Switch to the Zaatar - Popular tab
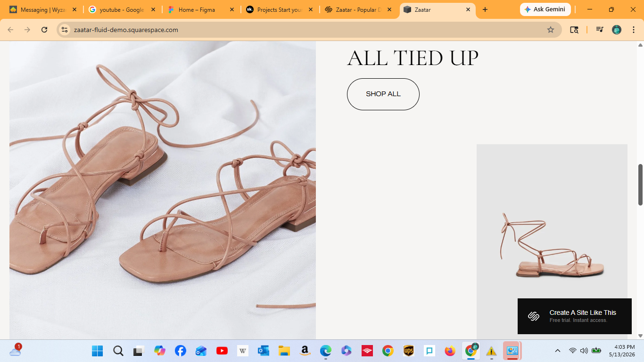 pos(358,9)
